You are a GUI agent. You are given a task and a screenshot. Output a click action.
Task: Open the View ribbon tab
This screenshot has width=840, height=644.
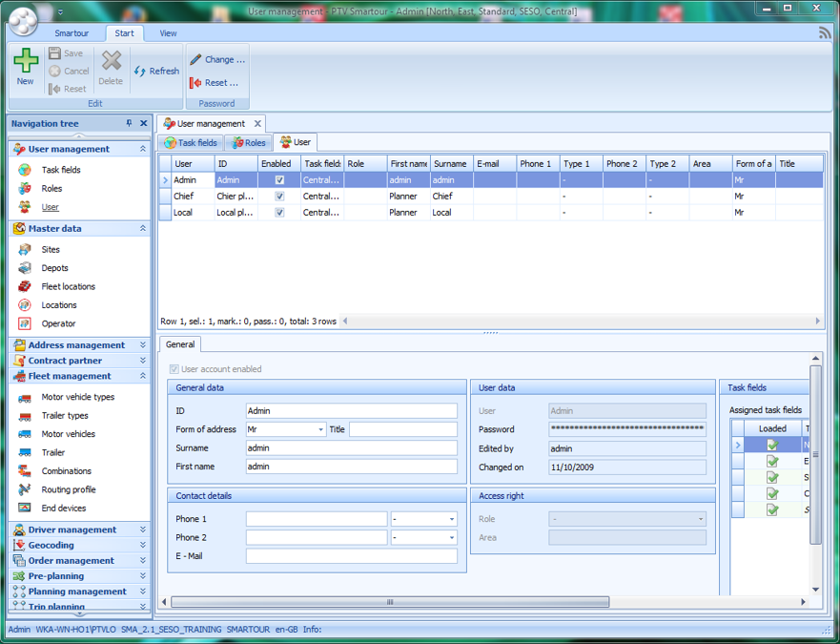[168, 33]
